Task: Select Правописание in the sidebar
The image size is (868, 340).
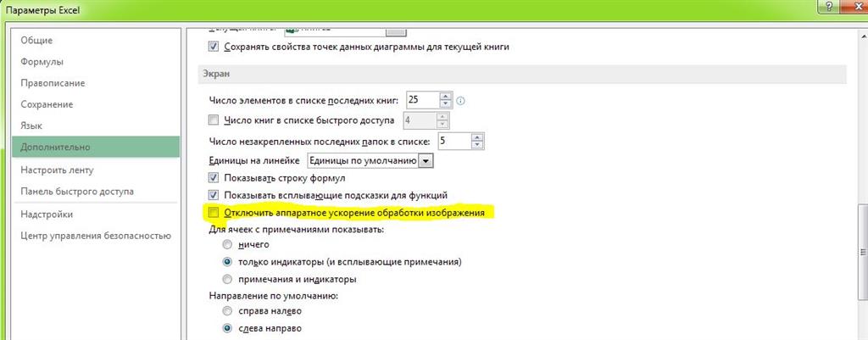Action: pos(53,83)
